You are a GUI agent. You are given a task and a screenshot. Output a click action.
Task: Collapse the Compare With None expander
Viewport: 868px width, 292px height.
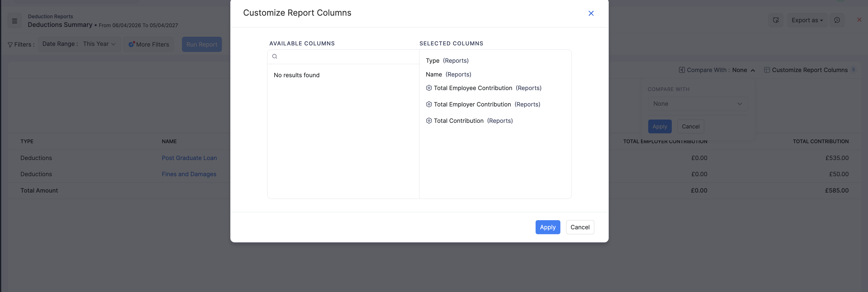coord(752,70)
